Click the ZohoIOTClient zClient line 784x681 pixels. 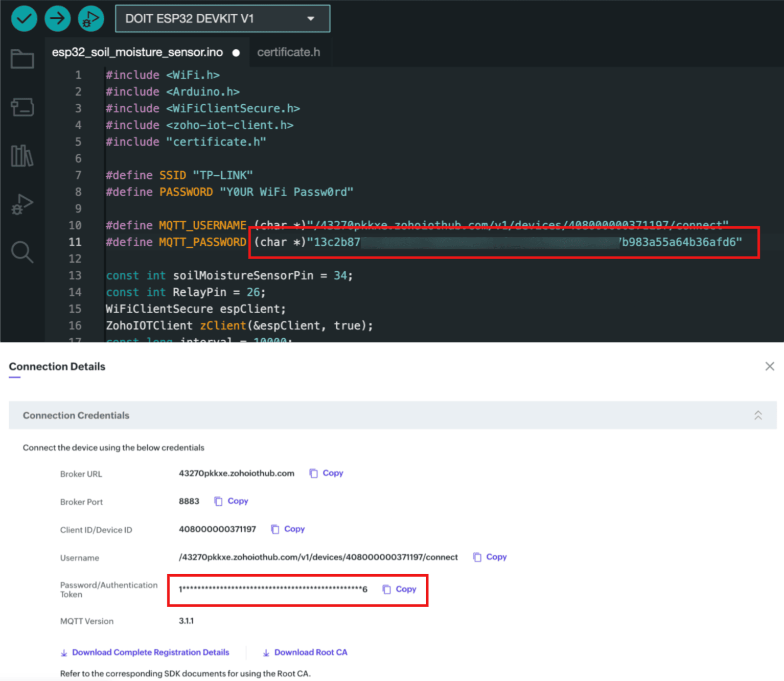coord(239,325)
